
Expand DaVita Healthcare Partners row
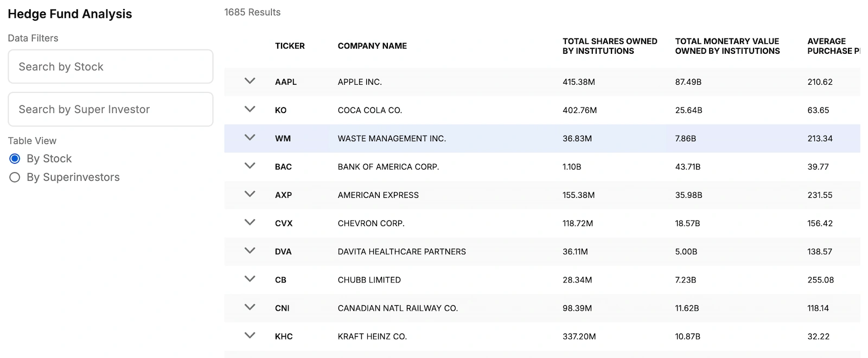pyautogui.click(x=250, y=250)
